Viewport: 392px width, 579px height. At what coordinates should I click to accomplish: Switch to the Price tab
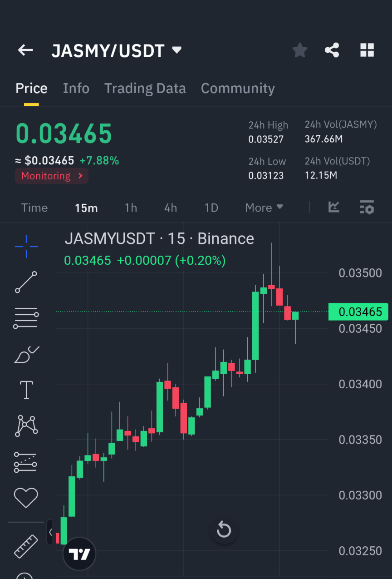tap(31, 88)
